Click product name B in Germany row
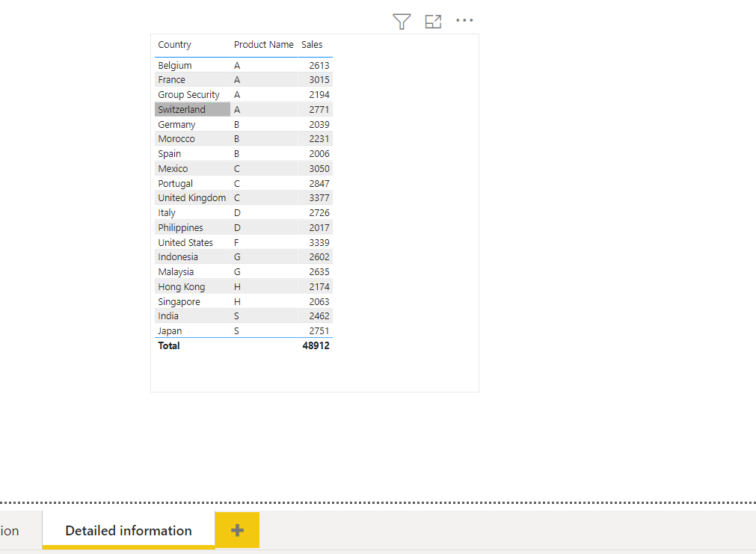Viewport: 756px width, 554px height. click(x=236, y=124)
